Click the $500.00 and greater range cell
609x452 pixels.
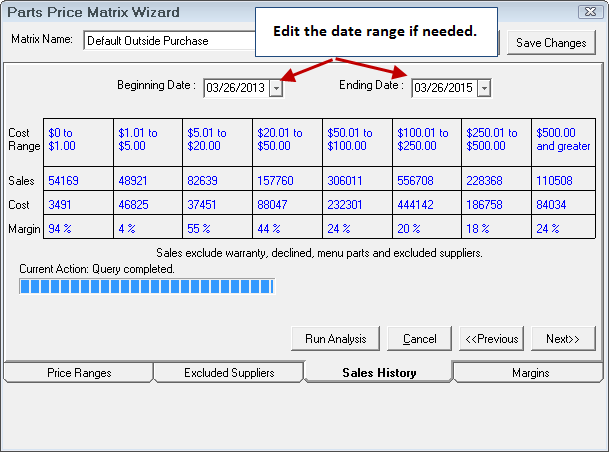pyautogui.click(x=564, y=139)
